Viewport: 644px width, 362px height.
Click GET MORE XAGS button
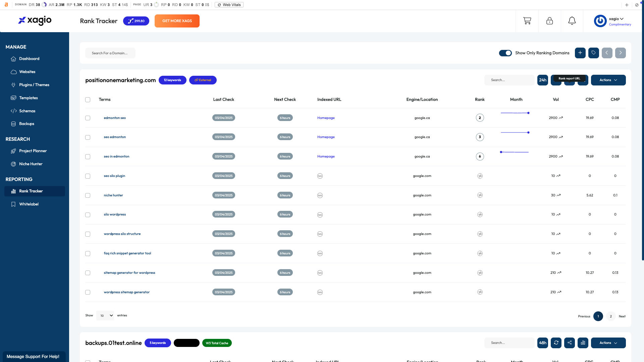tap(177, 21)
